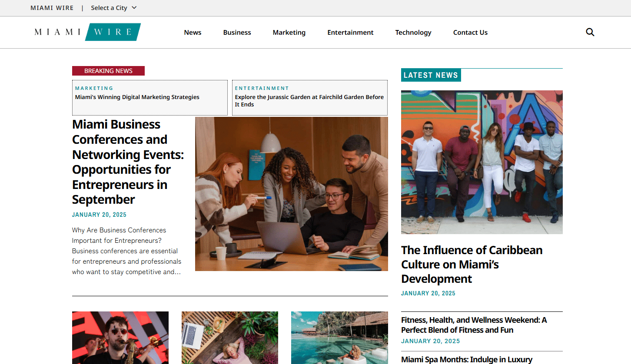Click the team meeting laptop photo
Viewport: 631px width, 364px height.
click(x=292, y=194)
